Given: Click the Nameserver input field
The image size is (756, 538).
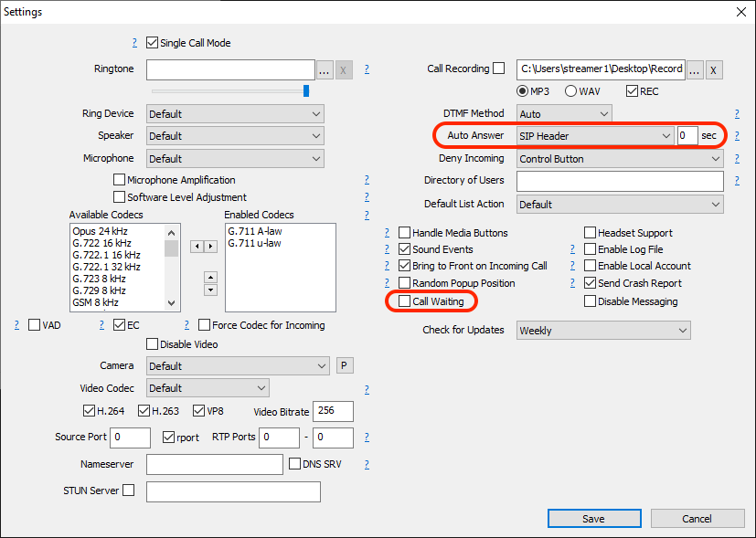Looking at the screenshot, I should [214, 465].
